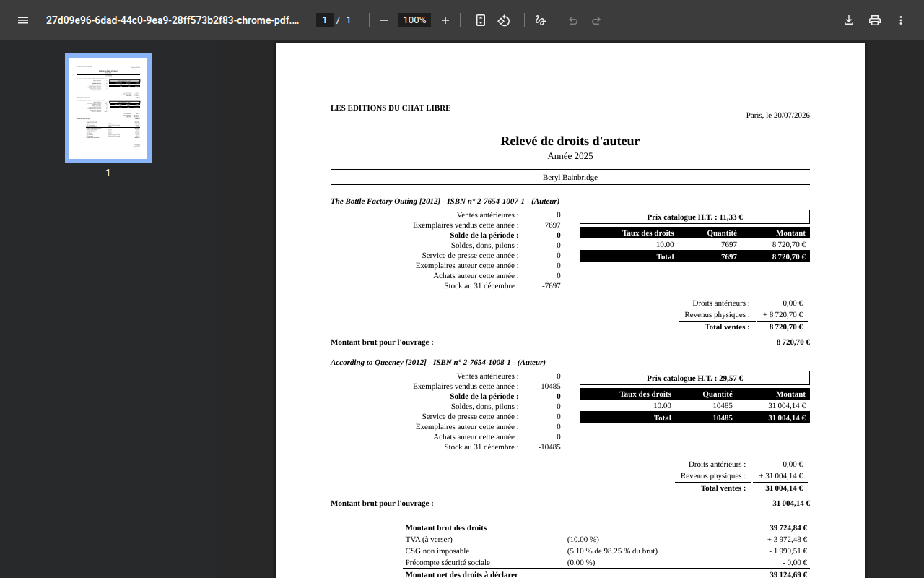This screenshot has width=924, height=578.
Task: Click the fit to page icon
Action: point(481,20)
